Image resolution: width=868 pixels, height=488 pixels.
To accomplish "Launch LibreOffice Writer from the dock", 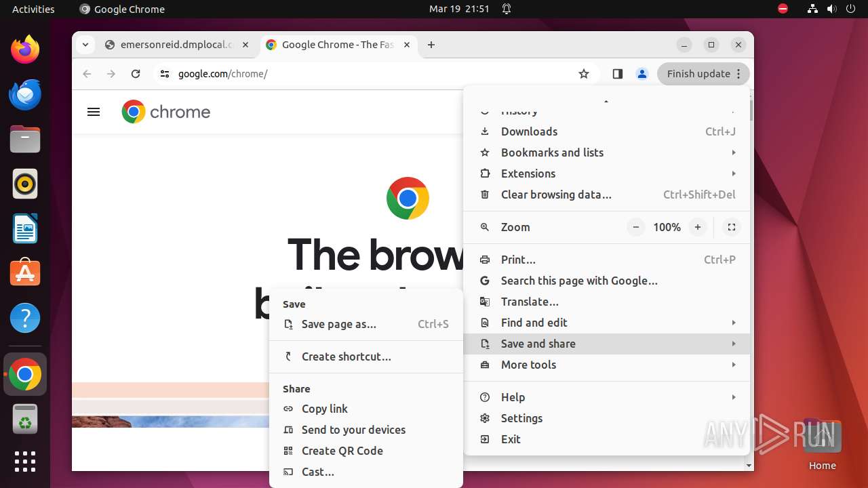I will click(x=25, y=228).
